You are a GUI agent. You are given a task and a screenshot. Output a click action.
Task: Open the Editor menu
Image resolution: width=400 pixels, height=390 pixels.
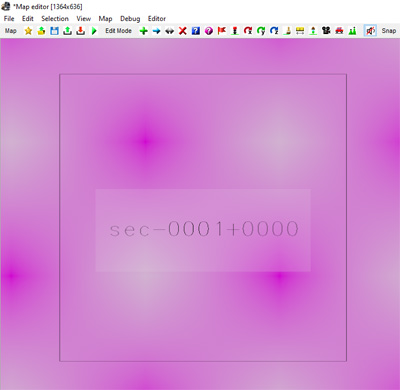[x=157, y=19]
